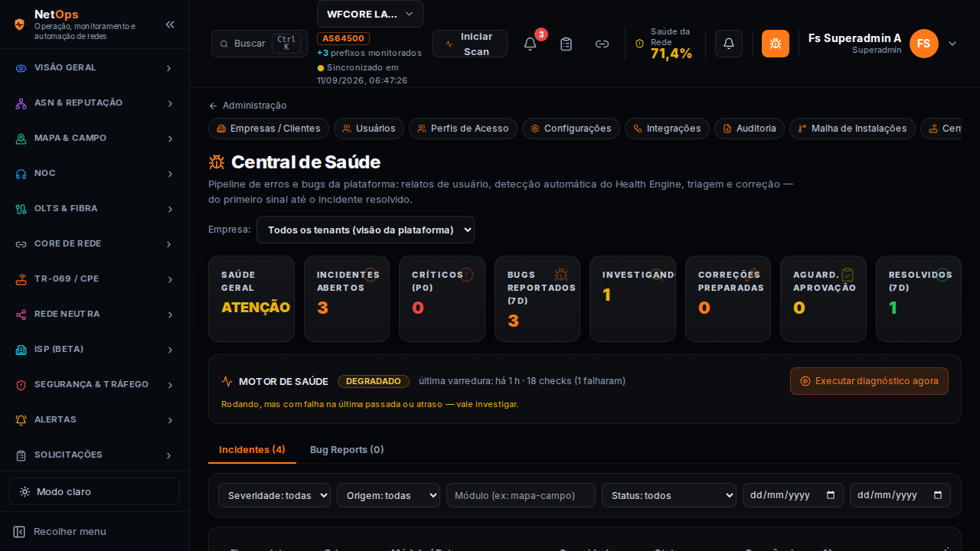Click the outlined bell button beside network health

pyautogui.click(x=729, y=44)
